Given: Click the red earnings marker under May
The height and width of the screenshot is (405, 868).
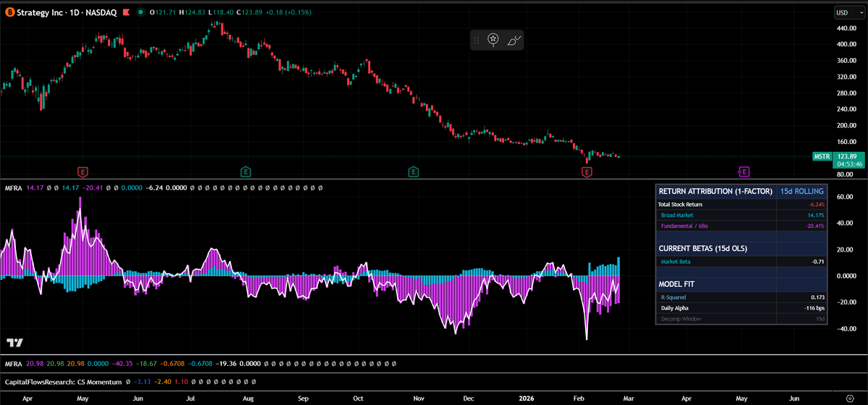Looking at the screenshot, I should pos(82,171).
